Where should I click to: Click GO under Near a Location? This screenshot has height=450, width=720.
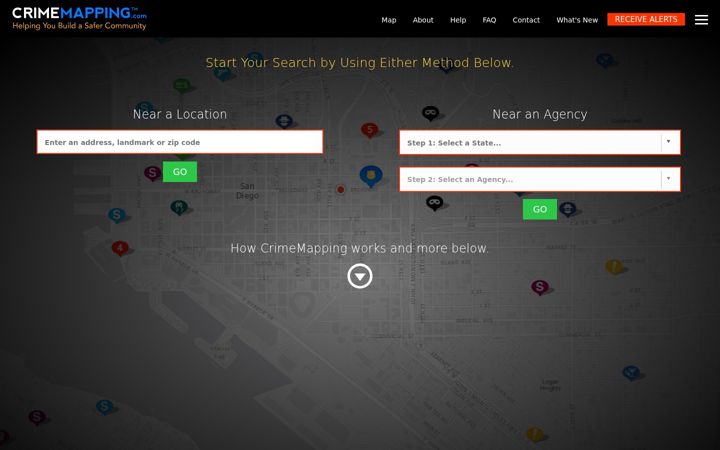[180, 172]
